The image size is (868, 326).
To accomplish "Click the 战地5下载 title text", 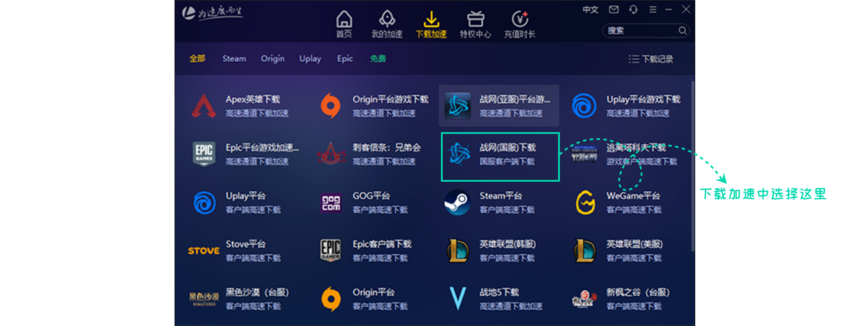I will pyautogui.click(x=499, y=293).
